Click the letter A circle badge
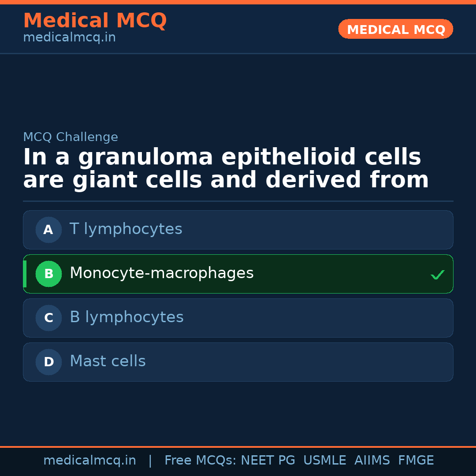This screenshot has height=476, width=476. (x=48, y=230)
